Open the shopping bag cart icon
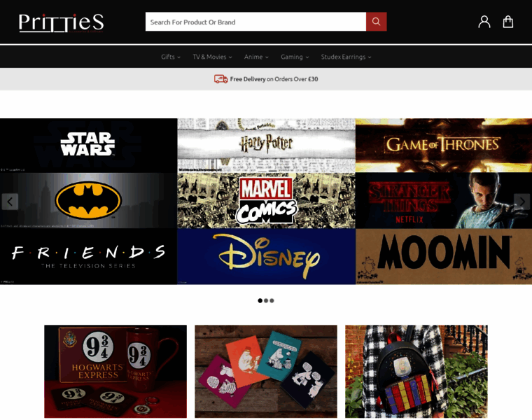Screen dimensions: 532x420 [508, 22]
